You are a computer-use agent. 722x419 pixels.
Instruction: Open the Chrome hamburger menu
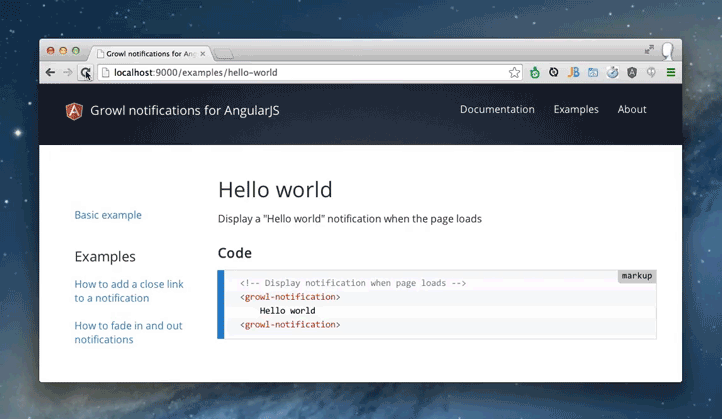[x=671, y=72]
